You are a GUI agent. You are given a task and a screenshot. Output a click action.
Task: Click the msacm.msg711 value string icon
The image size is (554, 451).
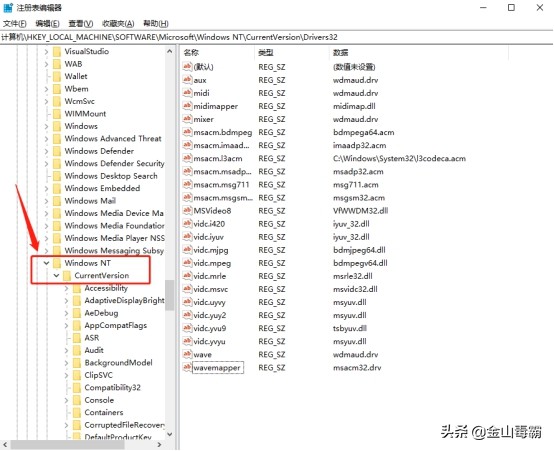[x=187, y=184]
